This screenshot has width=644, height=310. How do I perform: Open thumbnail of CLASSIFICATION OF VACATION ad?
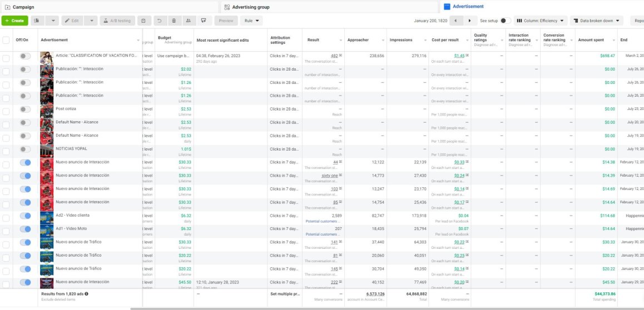46,58
